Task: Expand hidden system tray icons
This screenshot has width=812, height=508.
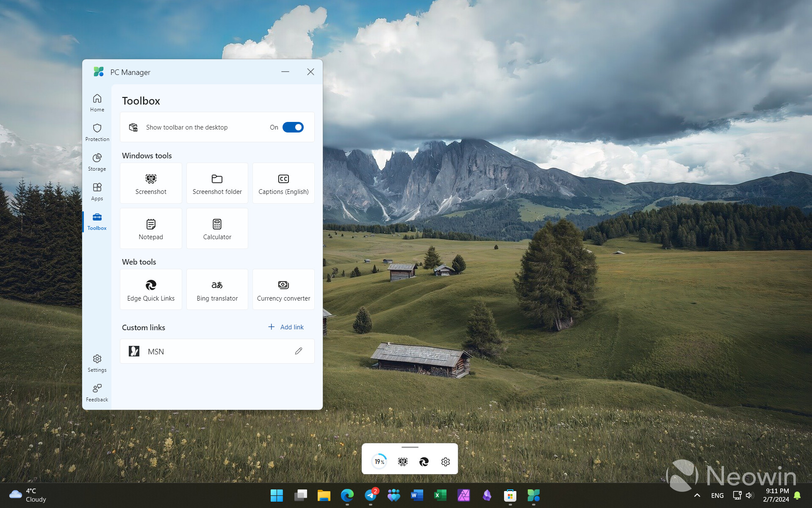Action: pos(697,495)
